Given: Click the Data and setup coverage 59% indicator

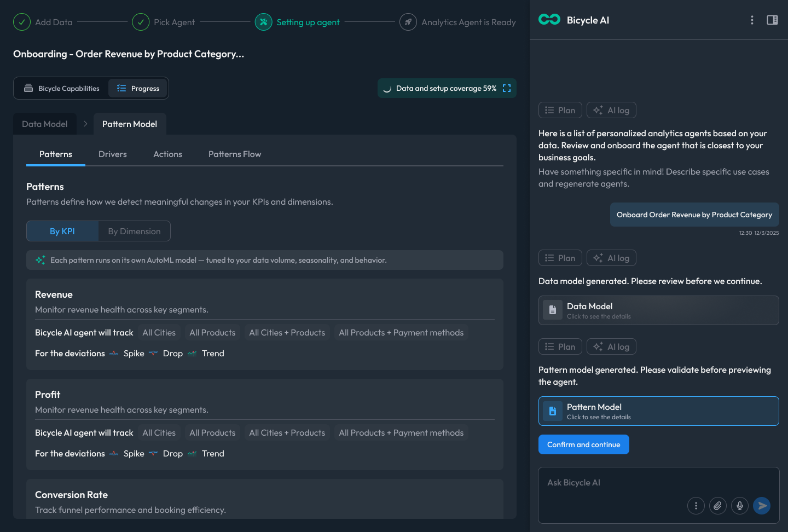Looking at the screenshot, I should coord(447,88).
